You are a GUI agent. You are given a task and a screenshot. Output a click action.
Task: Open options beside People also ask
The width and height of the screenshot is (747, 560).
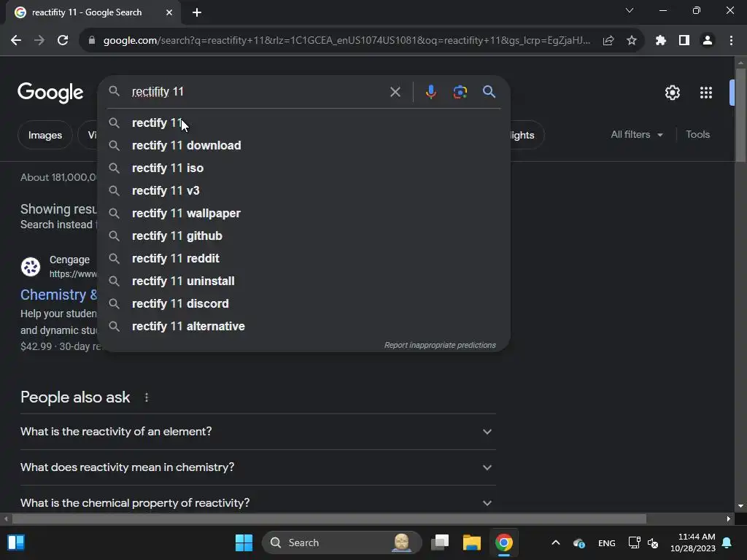point(147,397)
